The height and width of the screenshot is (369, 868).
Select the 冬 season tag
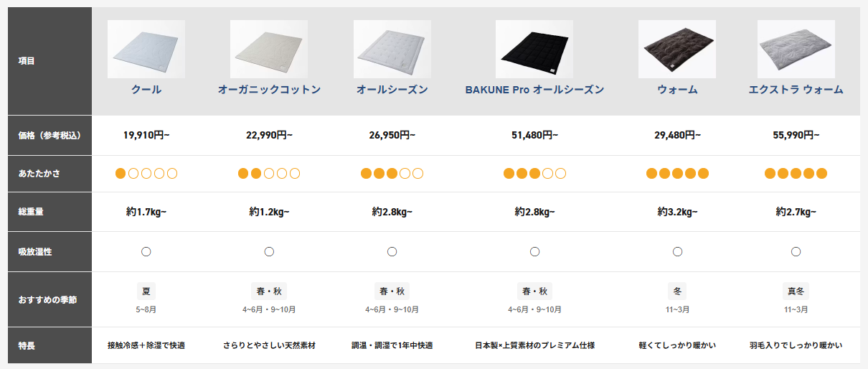677,291
